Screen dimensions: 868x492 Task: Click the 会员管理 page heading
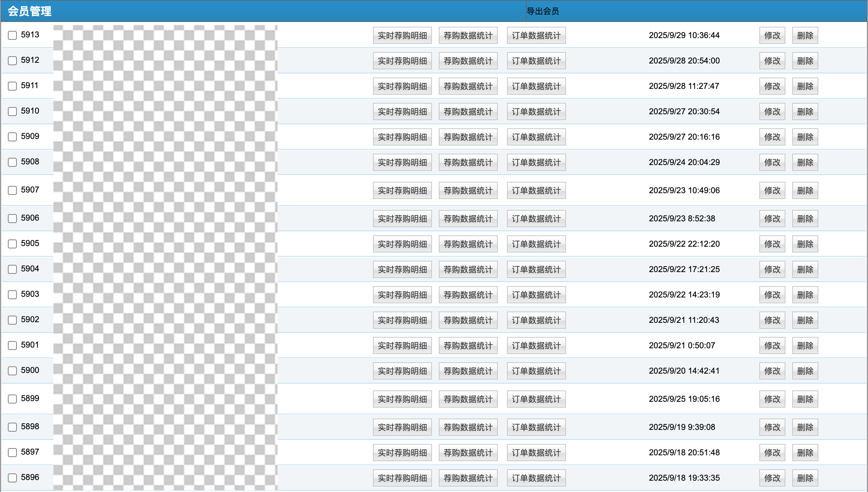click(29, 11)
